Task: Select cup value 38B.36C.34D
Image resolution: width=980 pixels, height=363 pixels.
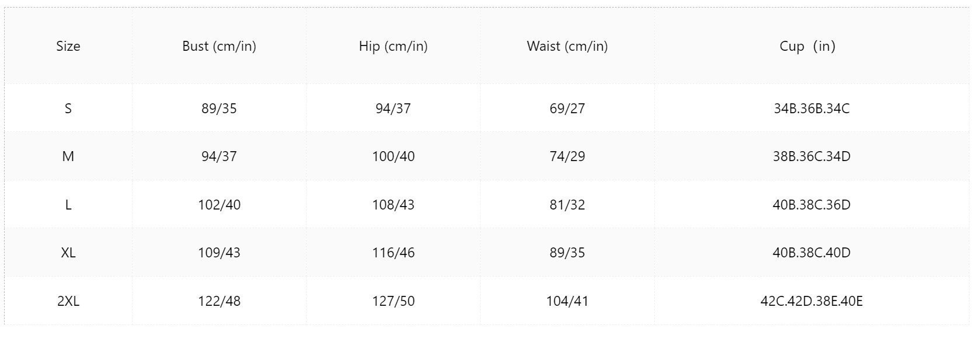Action: click(811, 156)
